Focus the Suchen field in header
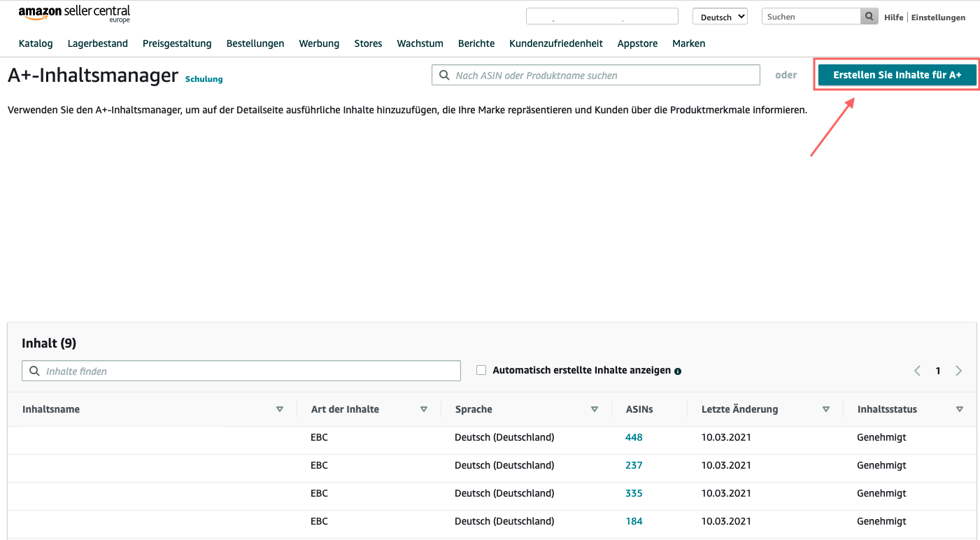 [811, 17]
